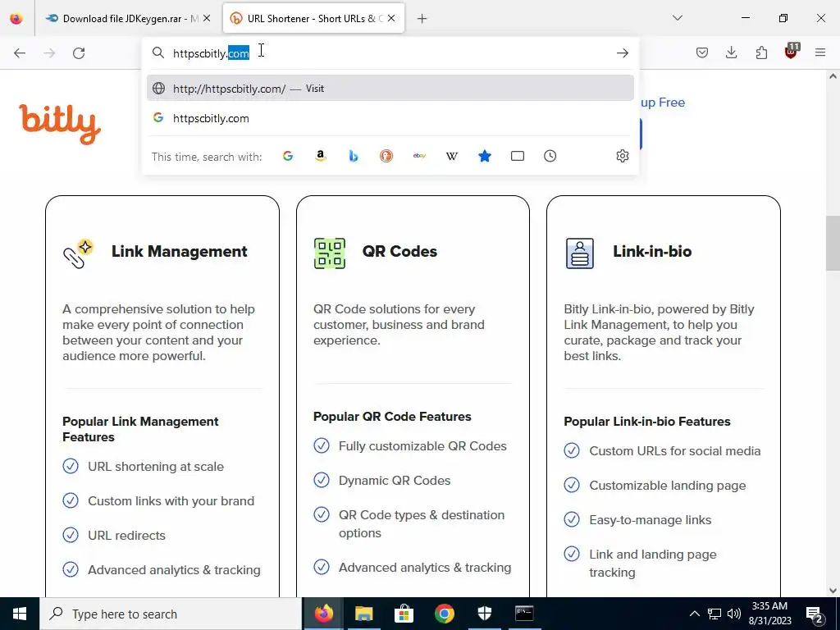Viewport: 840px width, 630px height.
Task: Click the QR Codes card icon
Action: [330, 253]
